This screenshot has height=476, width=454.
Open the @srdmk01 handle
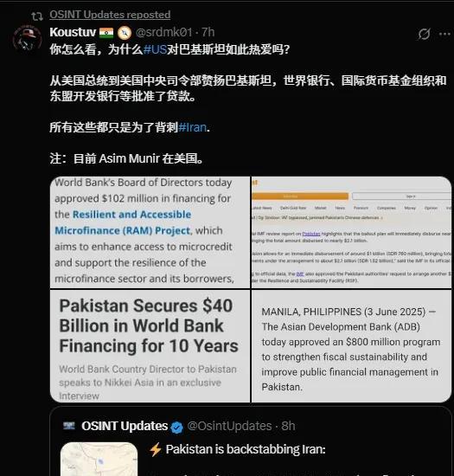pyautogui.click(x=164, y=32)
